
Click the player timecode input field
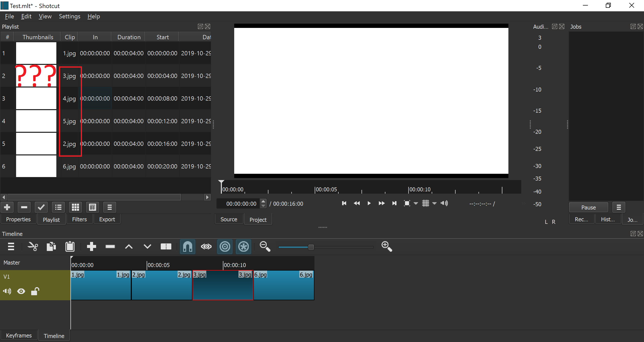pyautogui.click(x=239, y=204)
